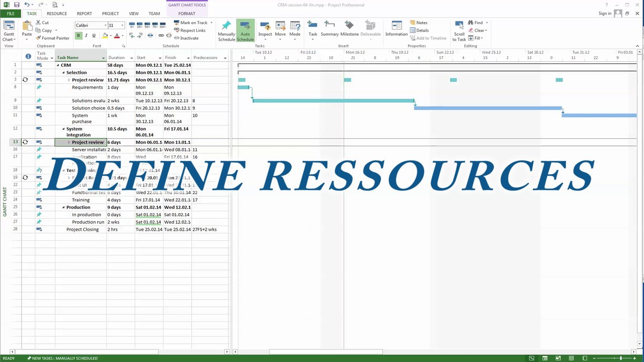644x362 pixels.
Task: Click Respect Links in Schedule group
Action: [190, 31]
